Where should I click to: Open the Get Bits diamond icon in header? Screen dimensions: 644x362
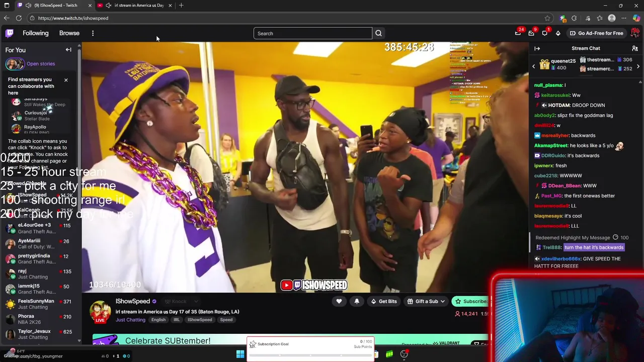pos(558,33)
